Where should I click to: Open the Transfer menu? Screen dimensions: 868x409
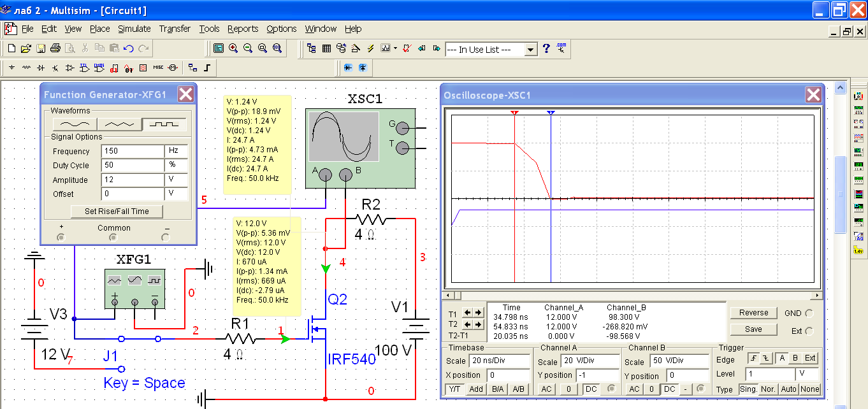[175, 29]
